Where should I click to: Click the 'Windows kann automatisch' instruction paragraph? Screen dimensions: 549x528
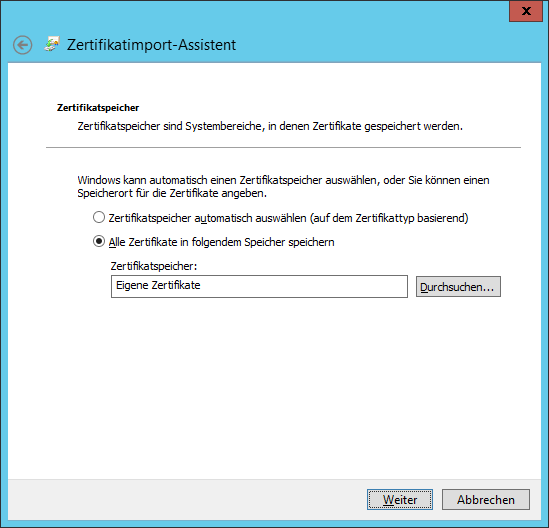283,187
